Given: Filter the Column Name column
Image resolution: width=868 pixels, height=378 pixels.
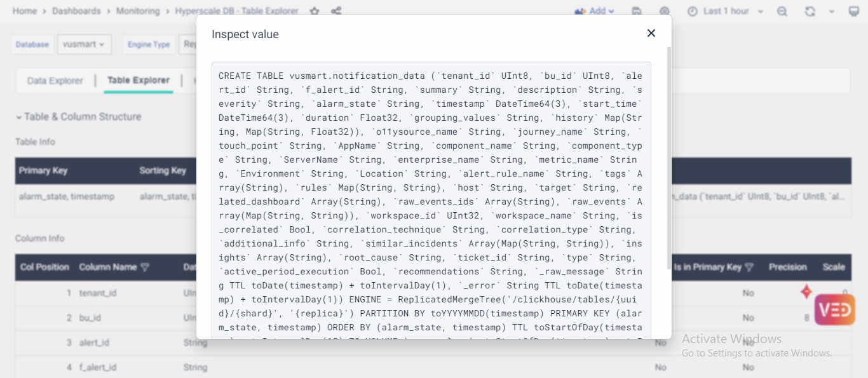Looking at the screenshot, I should click(145, 267).
